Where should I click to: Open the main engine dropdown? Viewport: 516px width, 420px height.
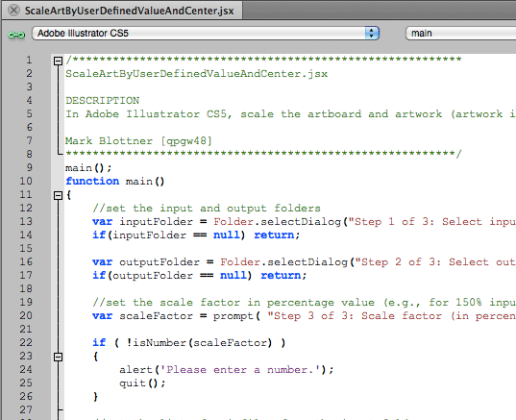click(460, 34)
